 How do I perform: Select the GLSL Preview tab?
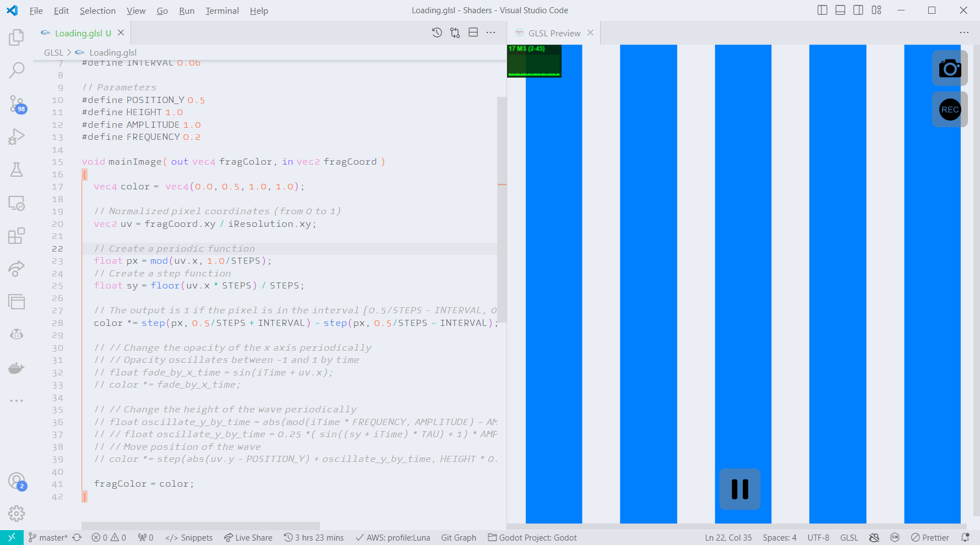click(553, 33)
